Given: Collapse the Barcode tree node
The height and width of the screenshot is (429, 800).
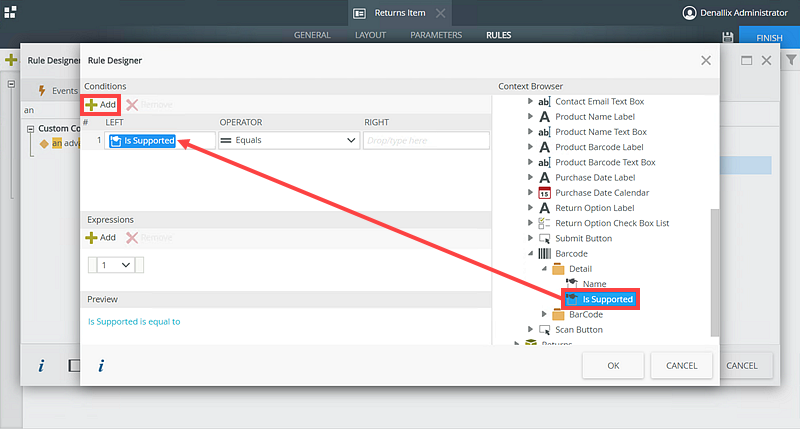Looking at the screenshot, I should pos(530,254).
